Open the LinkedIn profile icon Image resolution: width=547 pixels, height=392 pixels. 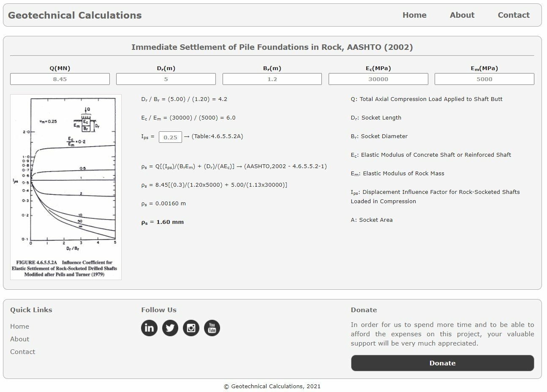click(x=149, y=328)
